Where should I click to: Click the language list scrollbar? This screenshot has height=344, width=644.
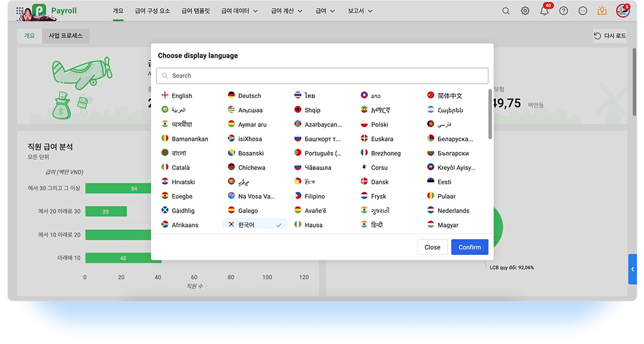point(490,113)
